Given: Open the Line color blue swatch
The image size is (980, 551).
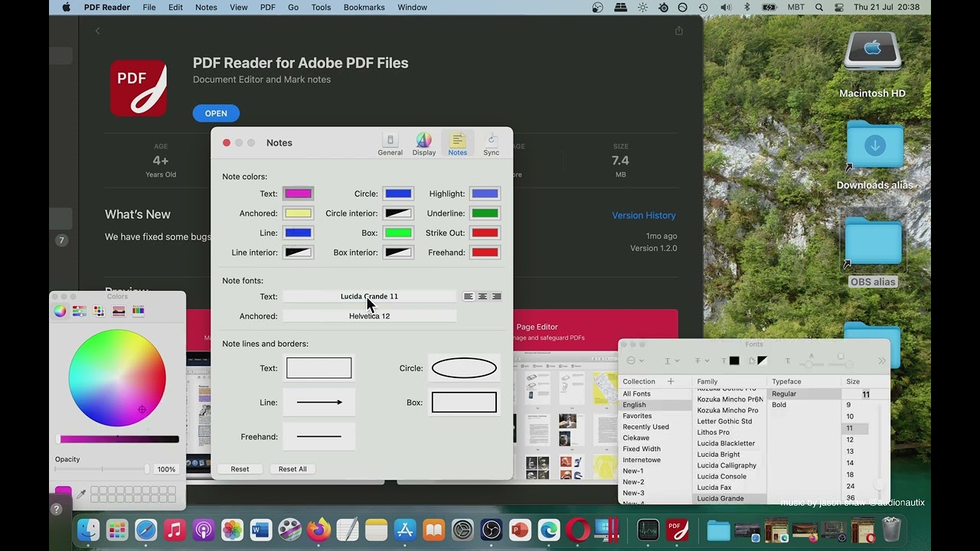Looking at the screenshot, I should pos(298,233).
